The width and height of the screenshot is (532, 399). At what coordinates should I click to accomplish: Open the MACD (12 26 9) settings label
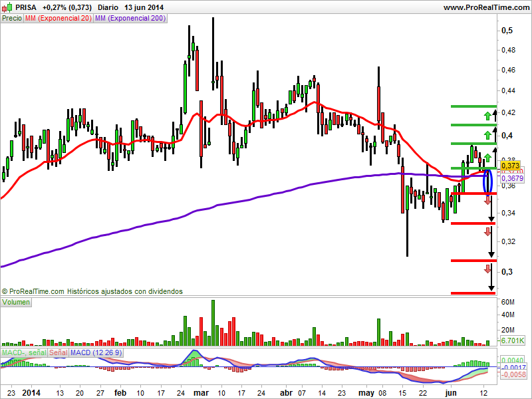(x=96, y=352)
